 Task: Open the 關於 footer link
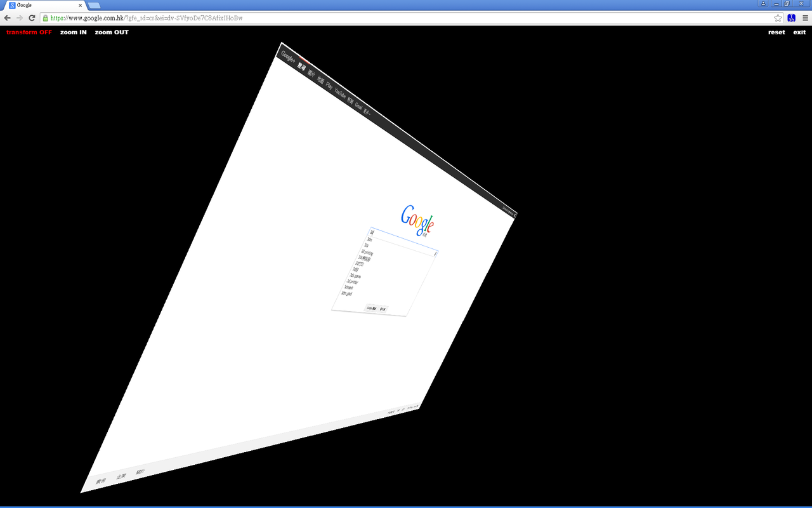click(140, 472)
